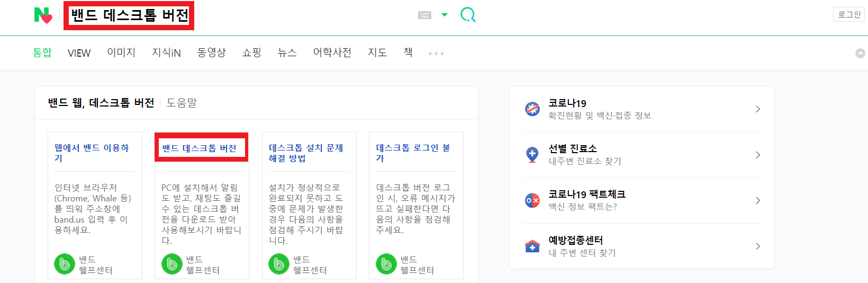
Task: Click the text starting with 데스크톱 버전 로그인 시
Action: pyautogui.click(x=415, y=209)
